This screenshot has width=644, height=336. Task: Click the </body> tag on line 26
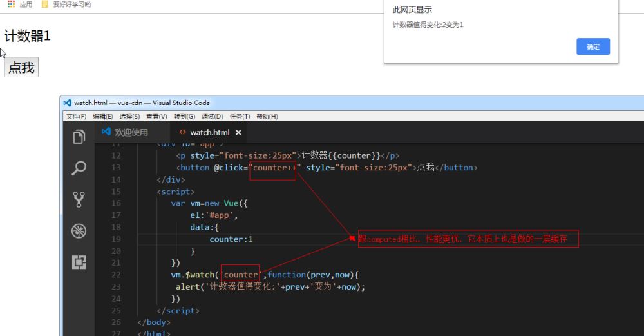(154, 322)
